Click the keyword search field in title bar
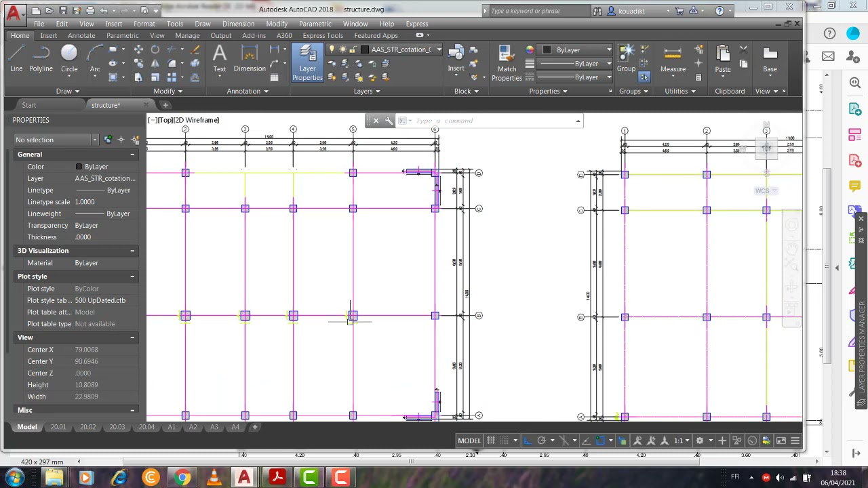868x488 pixels. (x=539, y=11)
